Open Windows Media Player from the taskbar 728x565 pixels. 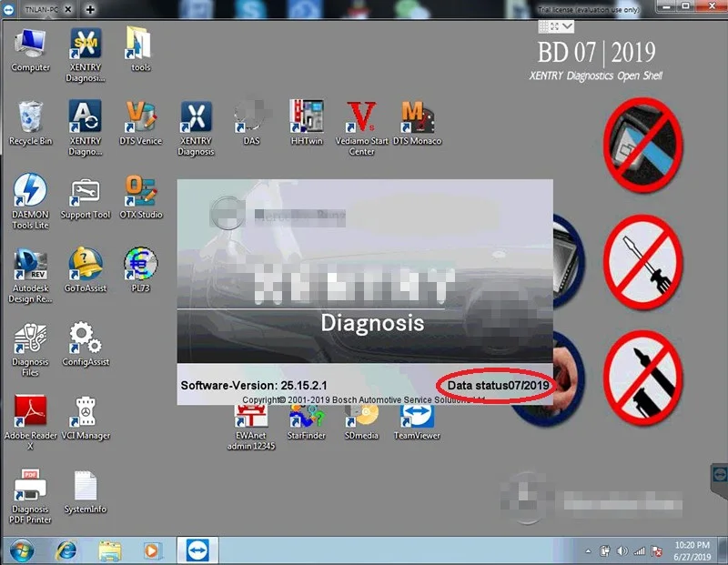point(152,551)
